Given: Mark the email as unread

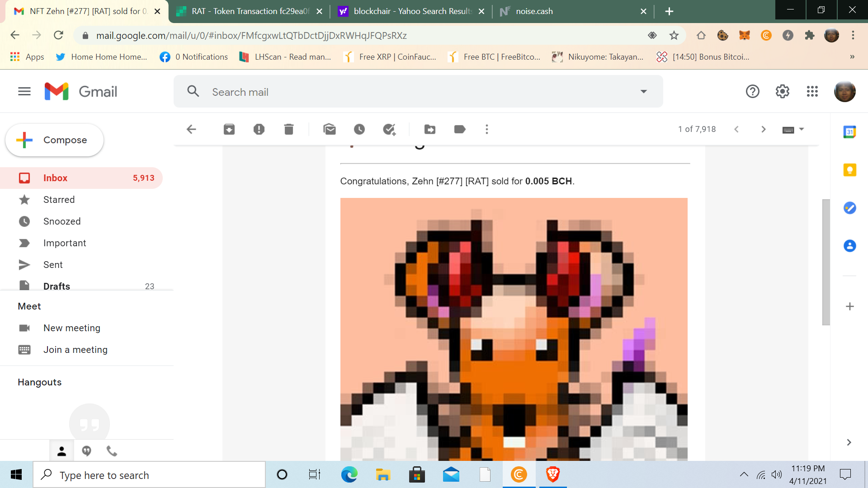Looking at the screenshot, I should coord(330,130).
